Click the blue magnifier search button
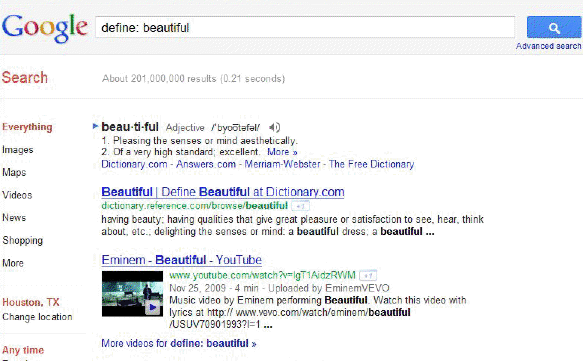583x361 pixels. tap(554, 27)
